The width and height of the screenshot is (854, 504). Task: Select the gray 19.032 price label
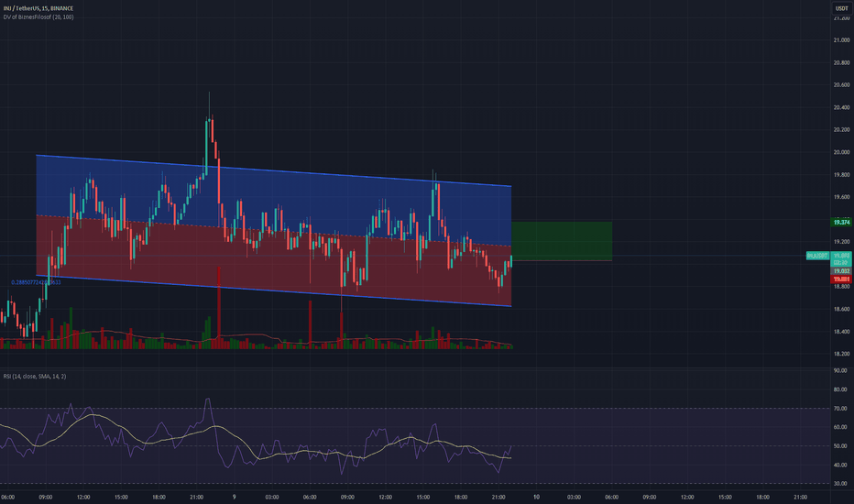pos(841,271)
